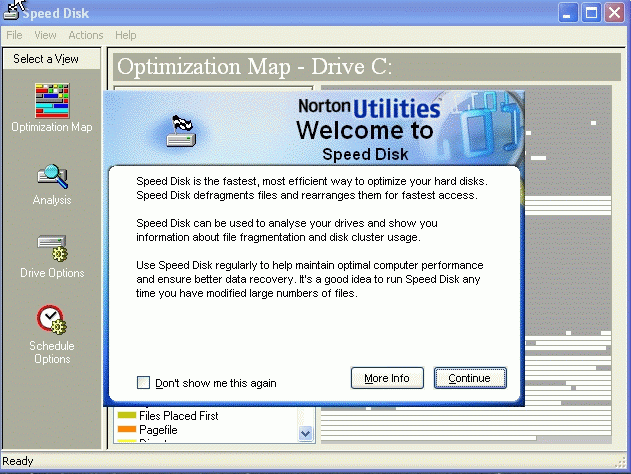Minimize the Speed Disk window
Viewport: 631px width, 474px height.
click(x=569, y=12)
